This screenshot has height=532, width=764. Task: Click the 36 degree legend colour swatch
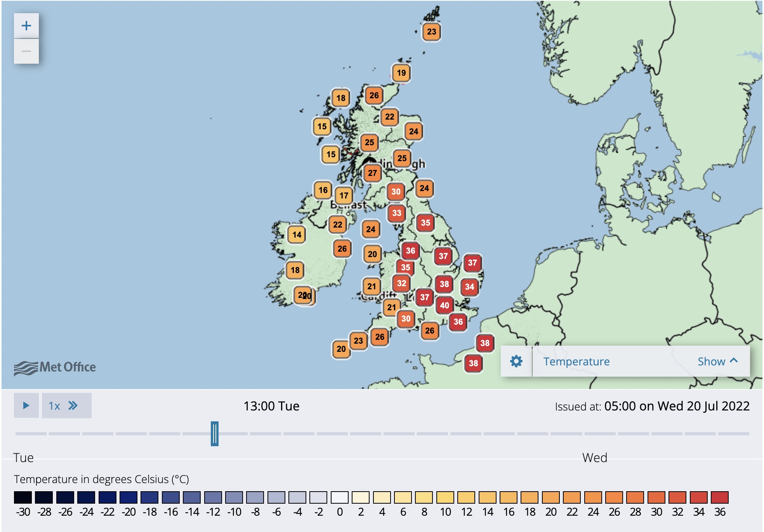point(719,497)
